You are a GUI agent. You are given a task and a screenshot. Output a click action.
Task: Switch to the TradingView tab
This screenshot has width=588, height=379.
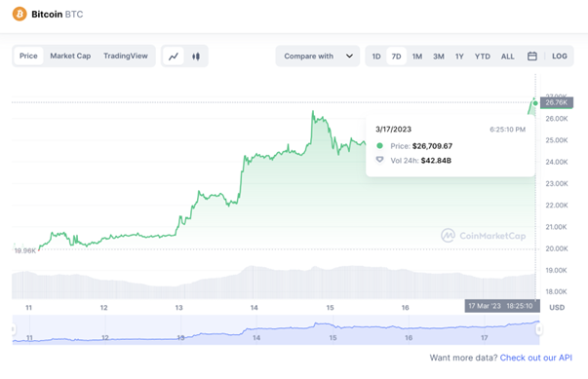pyautogui.click(x=126, y=56)
